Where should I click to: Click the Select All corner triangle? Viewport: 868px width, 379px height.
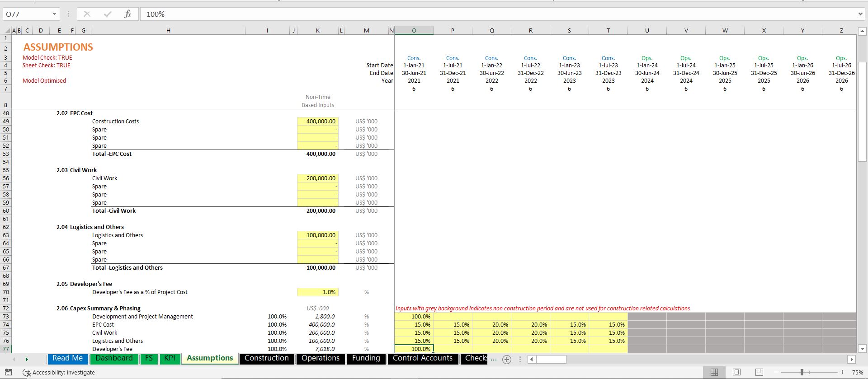[7, 31]
